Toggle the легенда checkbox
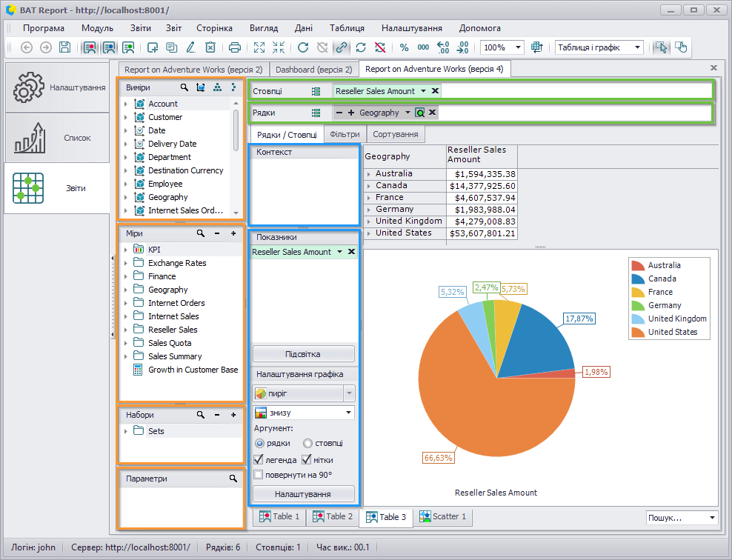Screen dimensions: 732x560 click(258, 460)
